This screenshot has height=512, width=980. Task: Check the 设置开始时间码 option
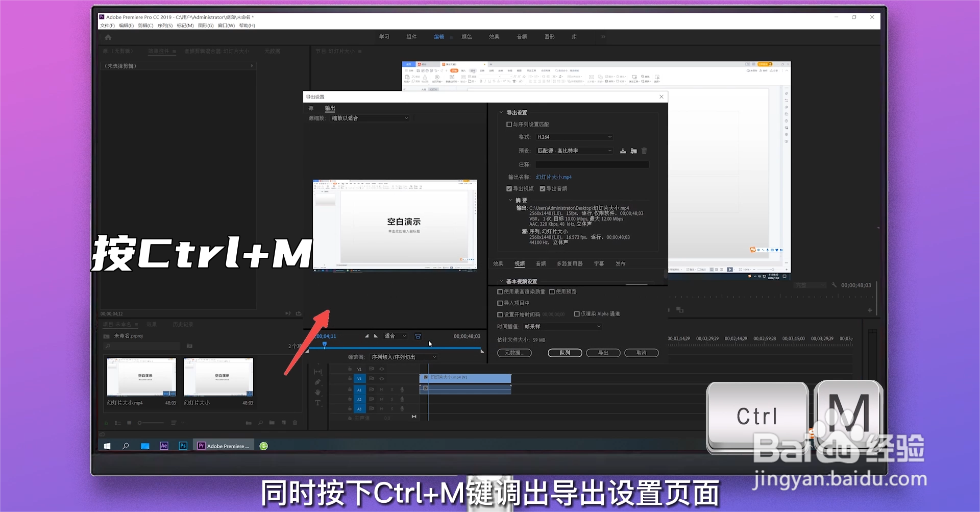click(x=500, y=315)
